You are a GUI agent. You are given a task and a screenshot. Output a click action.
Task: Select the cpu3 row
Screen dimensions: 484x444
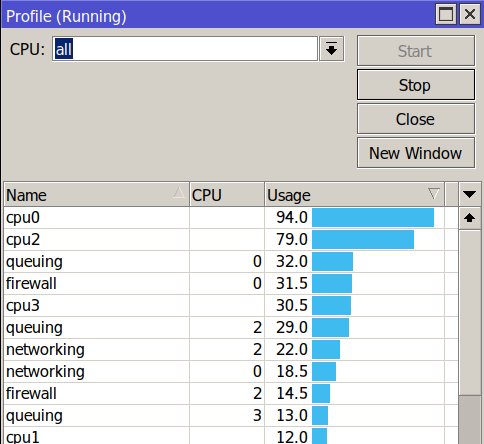(x=231, y=306)
